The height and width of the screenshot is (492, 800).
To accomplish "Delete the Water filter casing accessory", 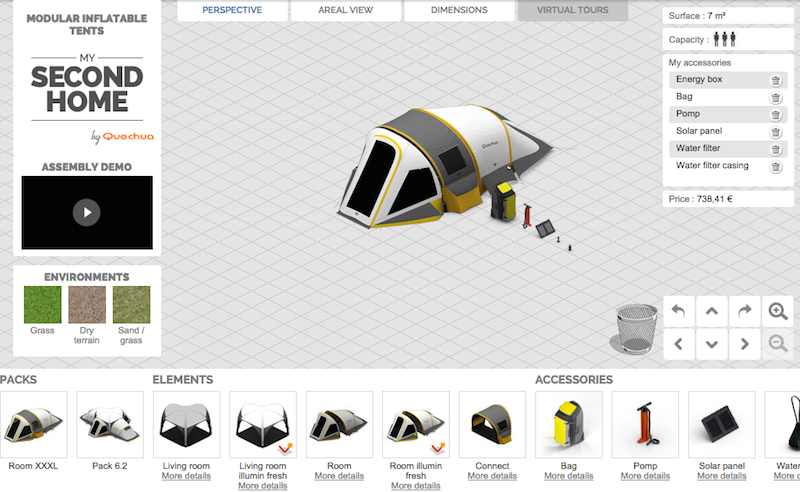I will [776, 166].
